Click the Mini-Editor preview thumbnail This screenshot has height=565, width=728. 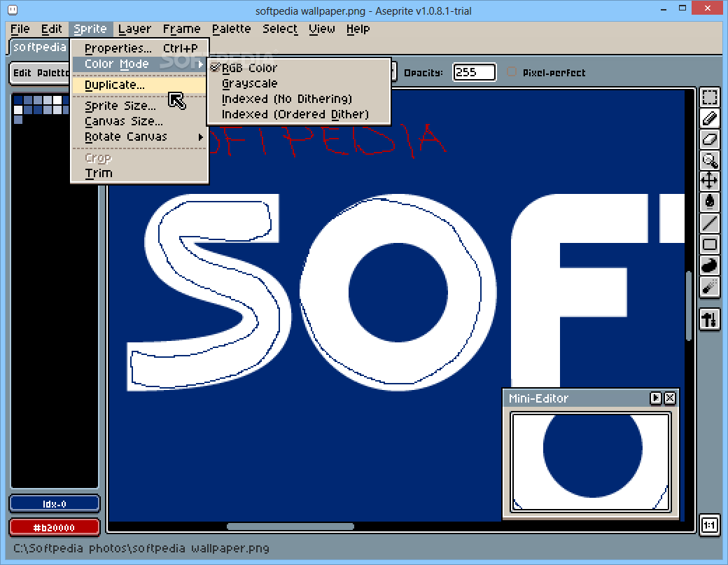pyautogui.click(x=591, y=462)
